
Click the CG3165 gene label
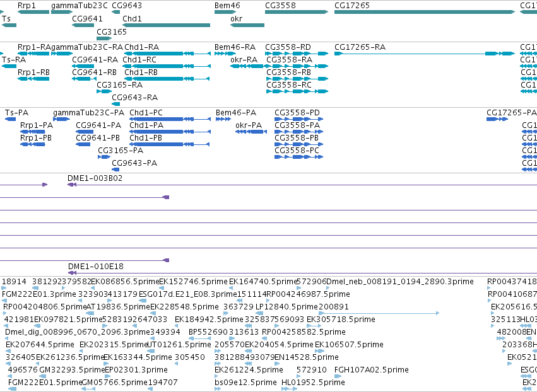coord(112,32)
